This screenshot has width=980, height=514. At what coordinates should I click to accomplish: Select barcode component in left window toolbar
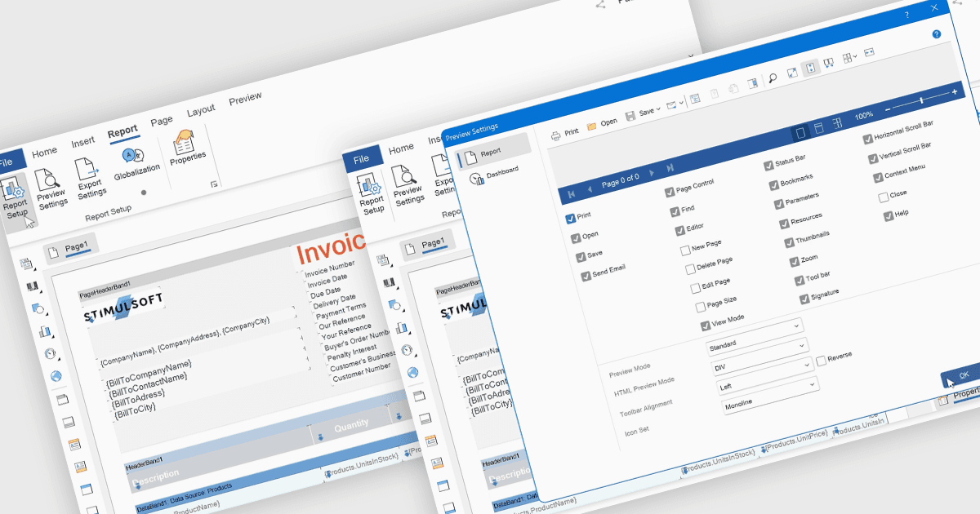pyautogui.click(x=33, y=286)
